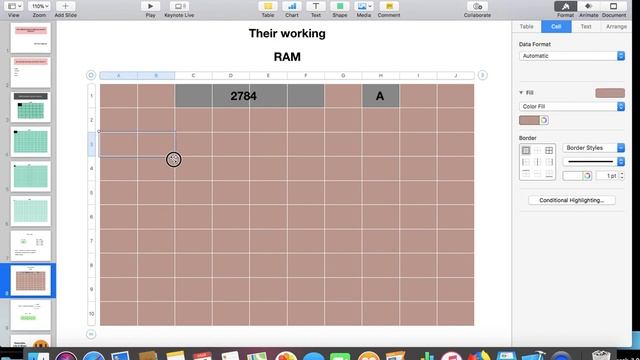Add a Text box from toolbar

[316, 6]
